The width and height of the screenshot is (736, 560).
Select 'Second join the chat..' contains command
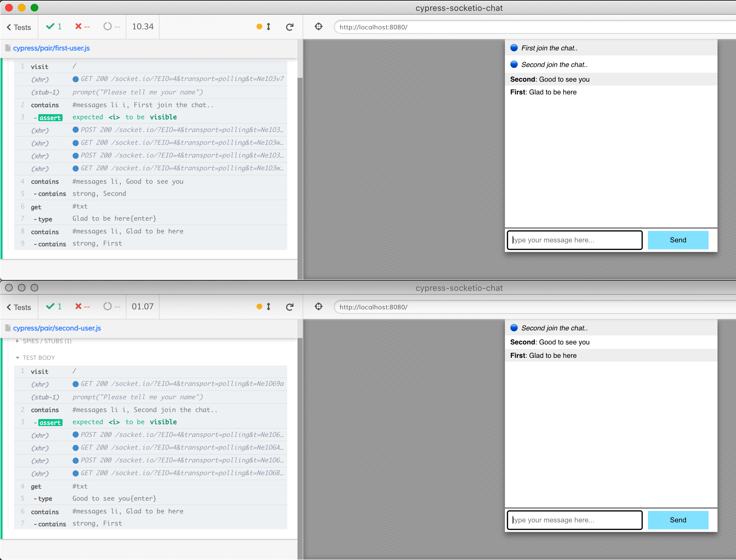tap(150, 410)
